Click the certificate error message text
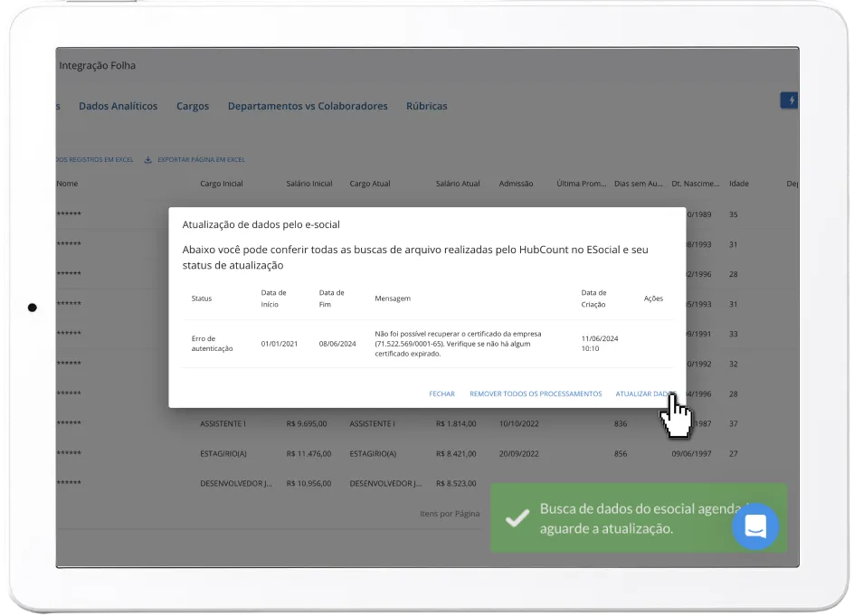Image resolution: width=854 pixels, height=616 pixels. [458, 344]
